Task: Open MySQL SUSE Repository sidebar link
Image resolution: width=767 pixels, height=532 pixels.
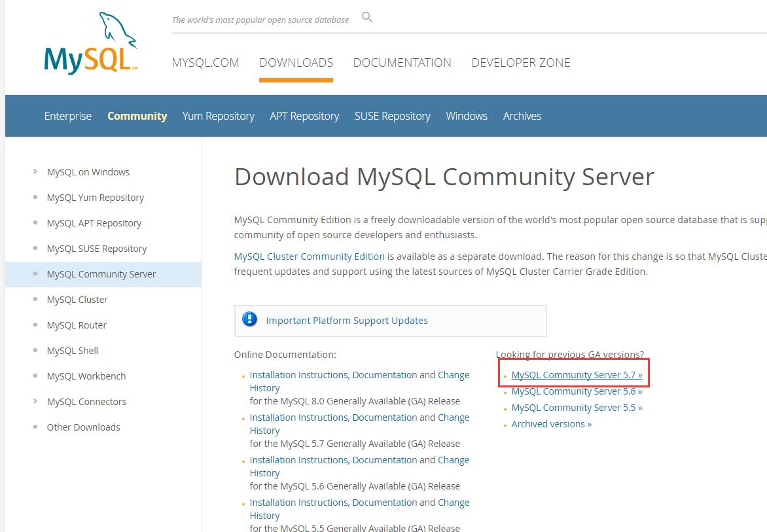Action: tap(97, 249)
